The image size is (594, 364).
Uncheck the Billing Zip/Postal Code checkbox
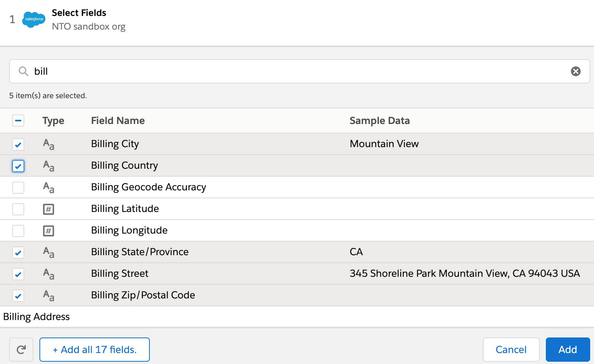coord(18,295)
